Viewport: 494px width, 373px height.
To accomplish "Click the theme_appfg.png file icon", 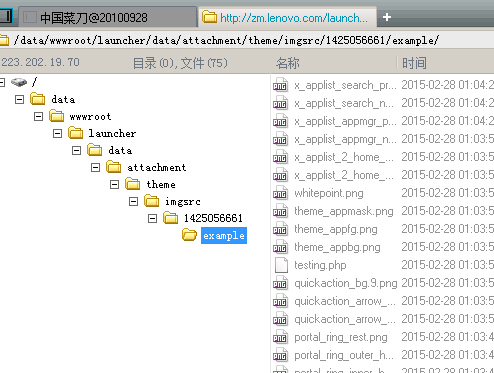I will (x=280, y=229).
